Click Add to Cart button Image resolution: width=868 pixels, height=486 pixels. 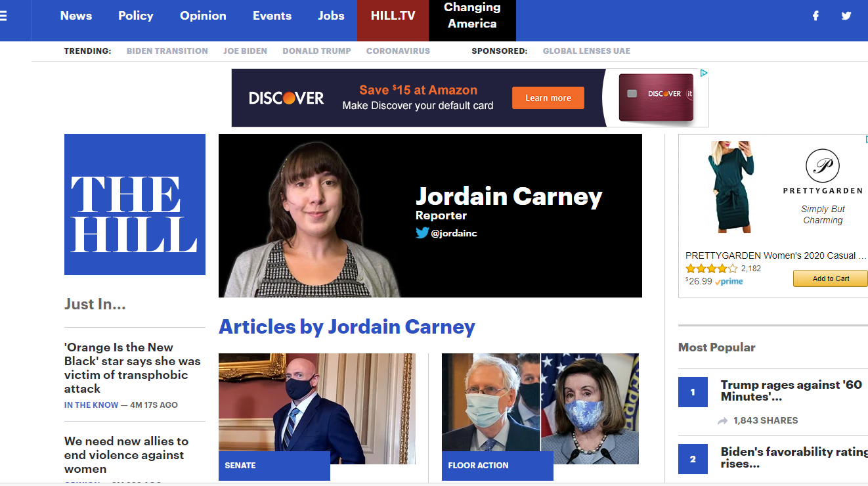coord(831,278)
